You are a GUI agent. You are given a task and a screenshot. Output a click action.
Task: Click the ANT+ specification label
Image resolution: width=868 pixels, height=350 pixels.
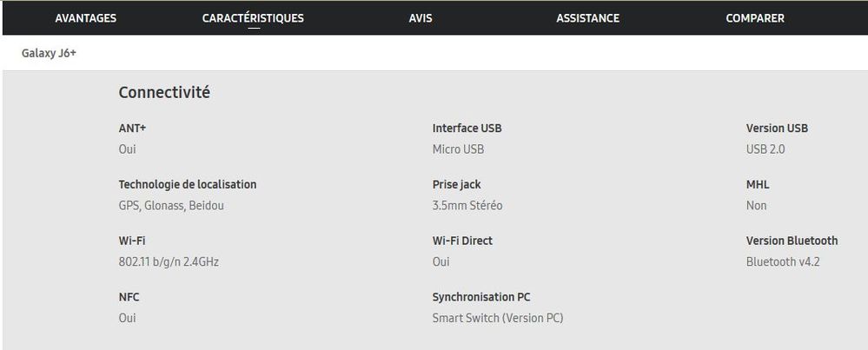(132, 129)
